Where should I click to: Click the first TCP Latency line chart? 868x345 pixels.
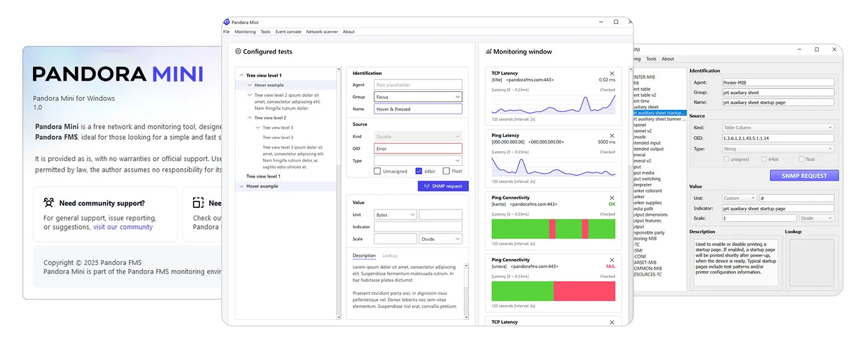(553, 105)
